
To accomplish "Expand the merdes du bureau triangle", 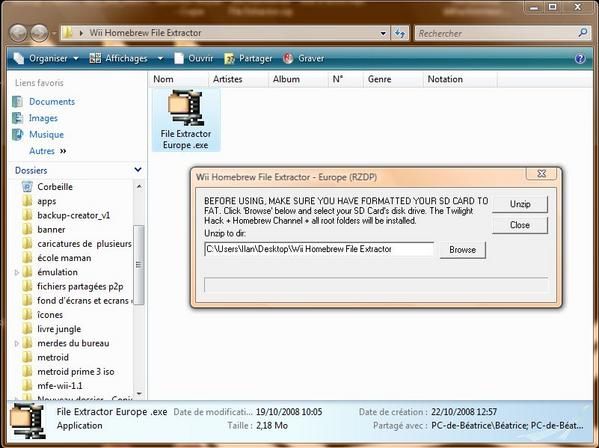I will [x=17, y=343].
